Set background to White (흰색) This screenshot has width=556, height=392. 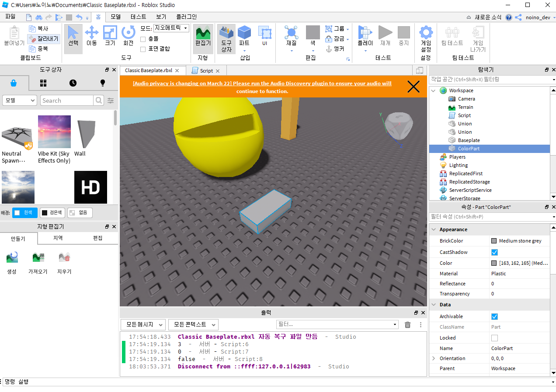[24, 213]
